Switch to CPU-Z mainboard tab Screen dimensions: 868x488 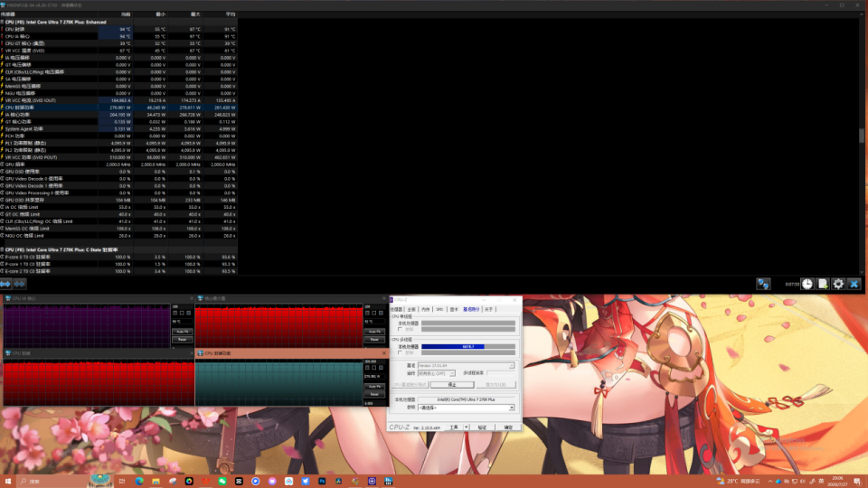pos(411,309)
